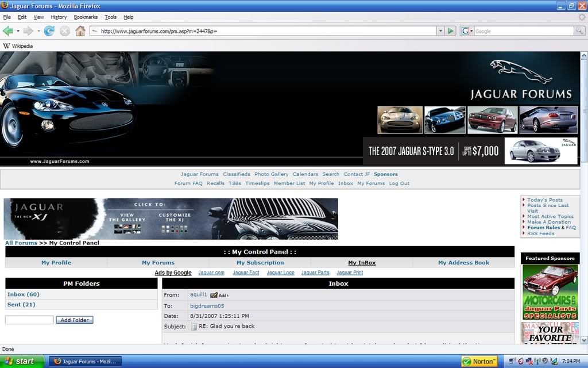The image size is (588, 368).
Task: Open the Inbox (60) folder
Action: 23,294
